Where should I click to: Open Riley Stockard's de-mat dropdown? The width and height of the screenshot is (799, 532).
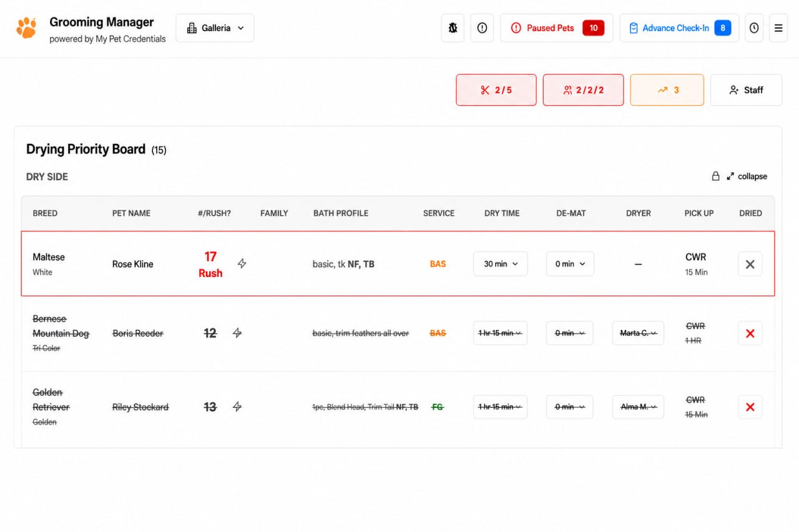pos(570,407)
